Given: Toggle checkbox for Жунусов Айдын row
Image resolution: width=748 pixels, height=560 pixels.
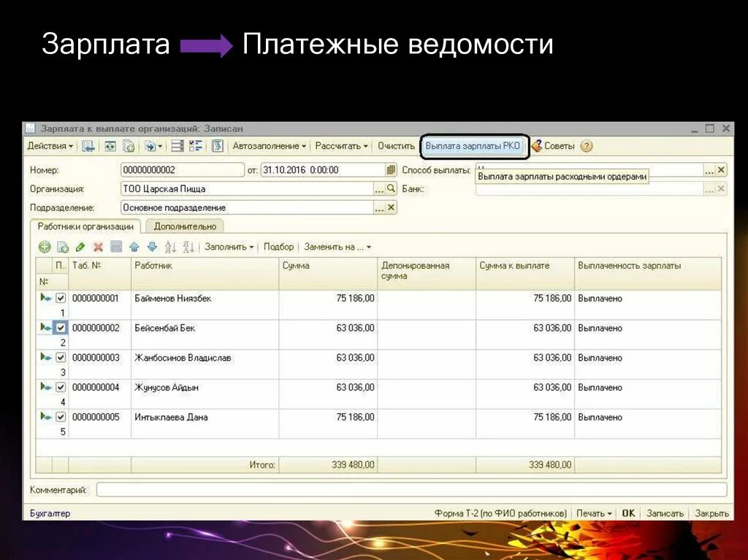Looking at the screenshot, I should tap(61, 387).
